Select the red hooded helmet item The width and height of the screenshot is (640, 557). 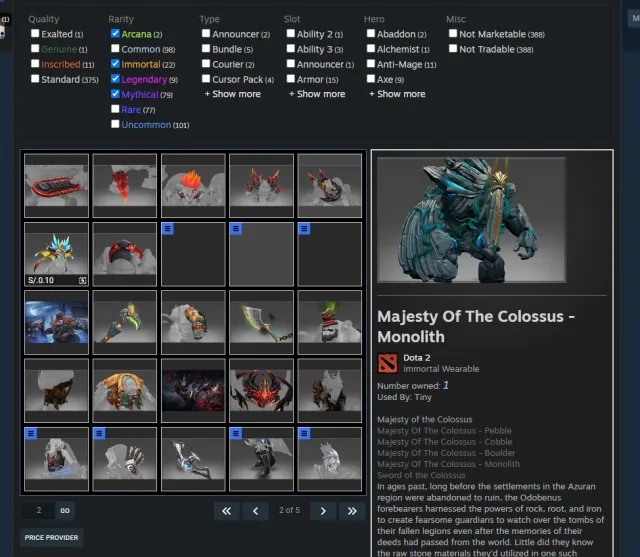point(124,254)
